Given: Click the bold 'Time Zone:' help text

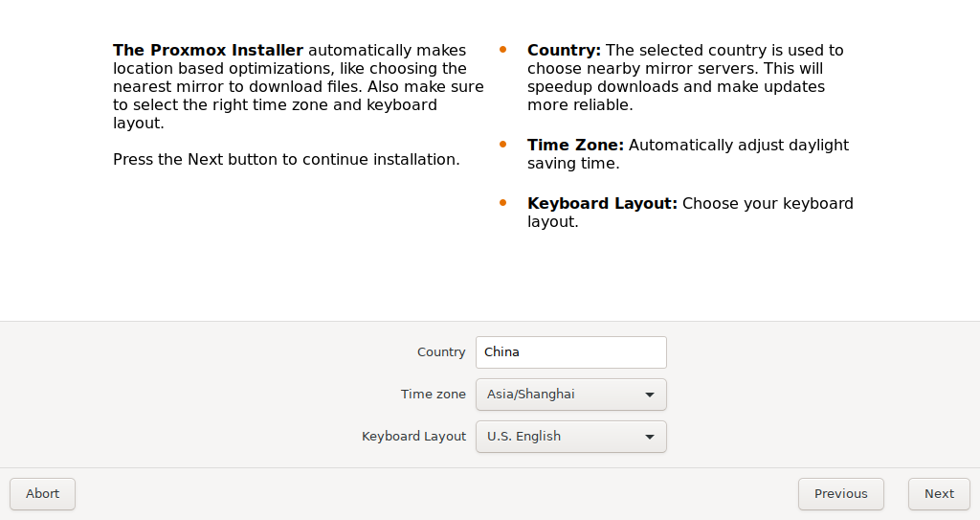Looking at the screenshot, I should pos(575,146).
